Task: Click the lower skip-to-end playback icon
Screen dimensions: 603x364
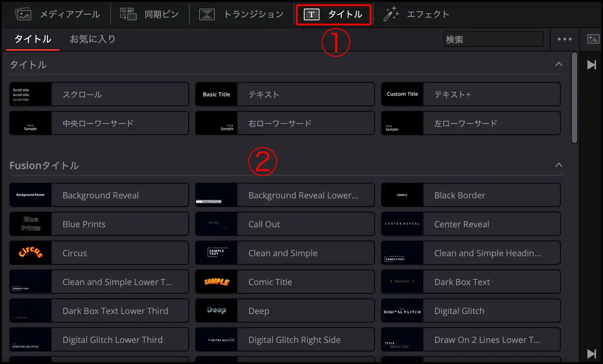Action: 591,353
